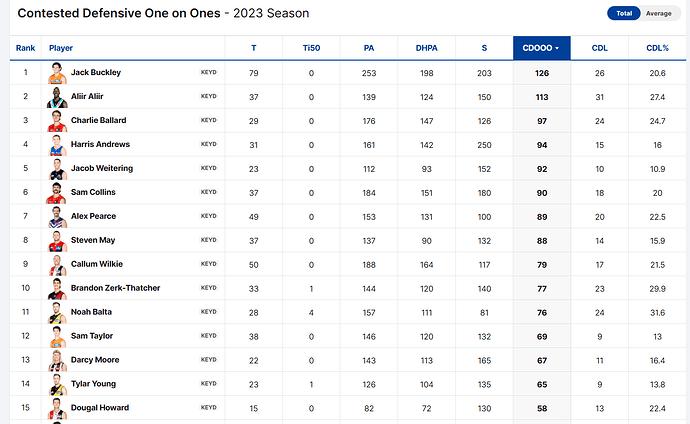Click Noah Balta's CDL% value 31.6

tap(657, 313)
